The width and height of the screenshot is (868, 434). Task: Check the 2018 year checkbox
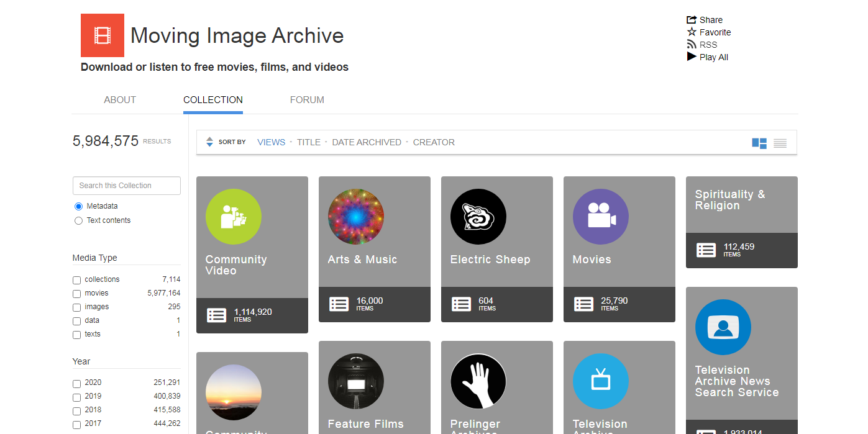coord(76,411)
